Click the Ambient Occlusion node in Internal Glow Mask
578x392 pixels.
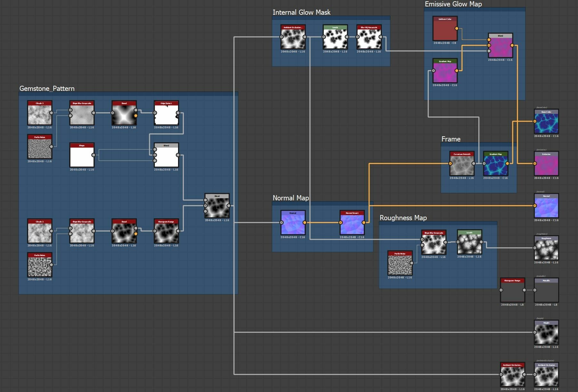point(292,37)
